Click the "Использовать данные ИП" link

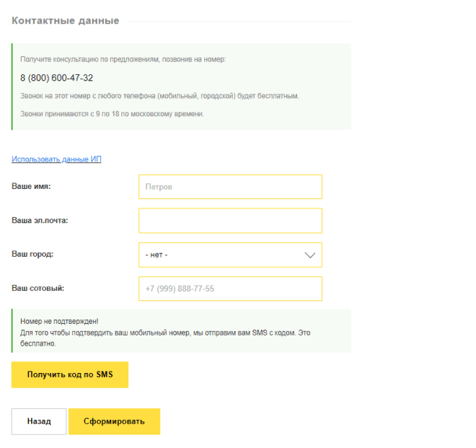[56, 159]
